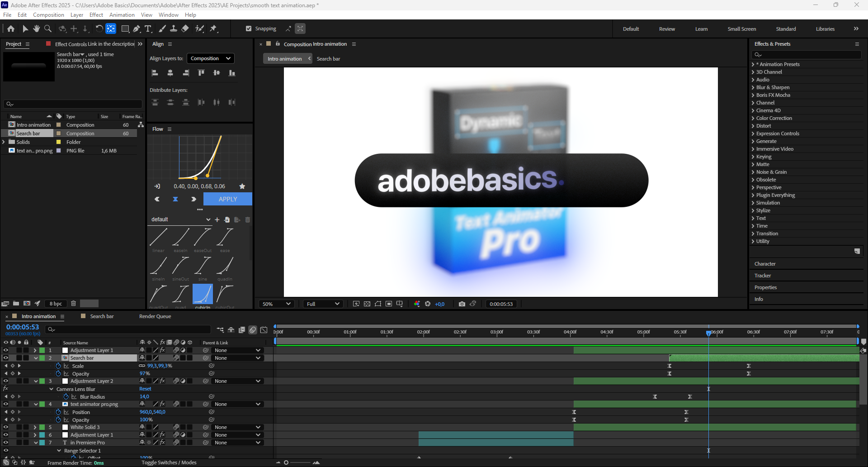The image size is (868, 467).
Task: Click the star icon in Flow panel
Action: 242,186
